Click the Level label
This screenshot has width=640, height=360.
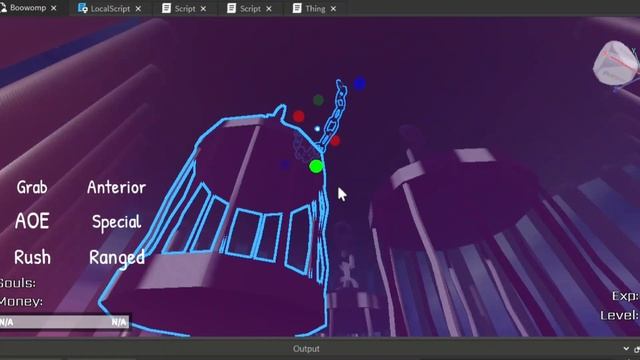(619, 315)
